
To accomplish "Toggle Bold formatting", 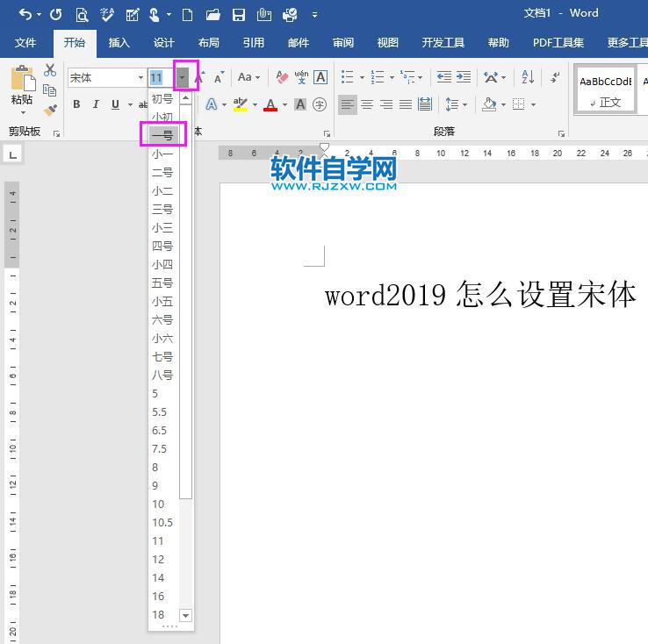I will (76, 104).
